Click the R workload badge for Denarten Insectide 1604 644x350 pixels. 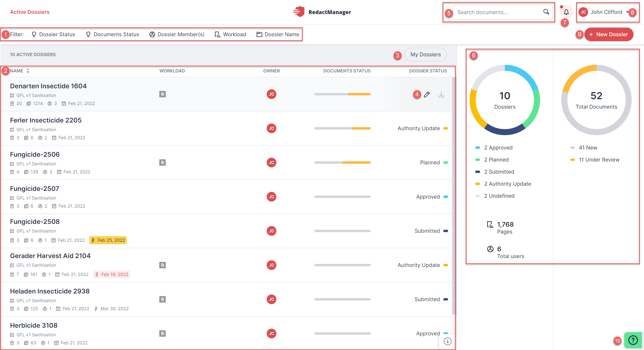[163, 94]
